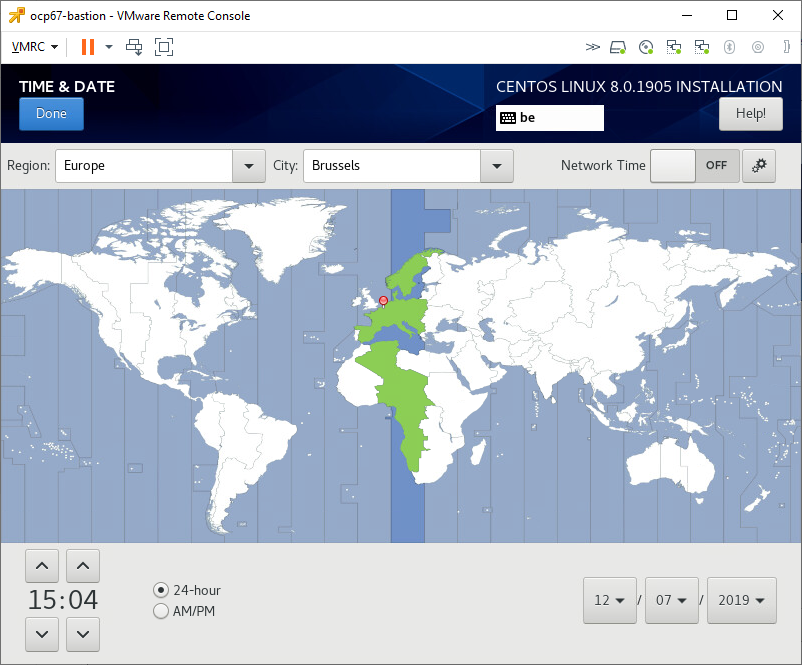Click the hard disk device icon
This screenshot has height=665, width=802.
click(618, 47)
